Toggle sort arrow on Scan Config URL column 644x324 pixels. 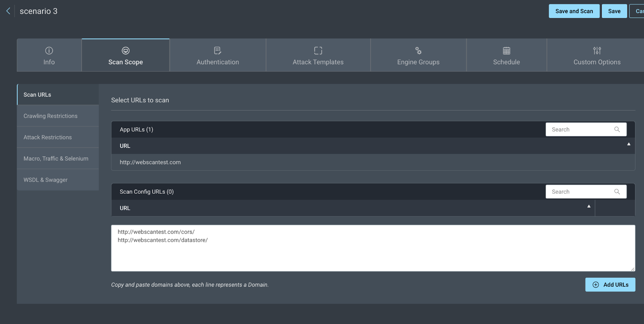[589, 207]
